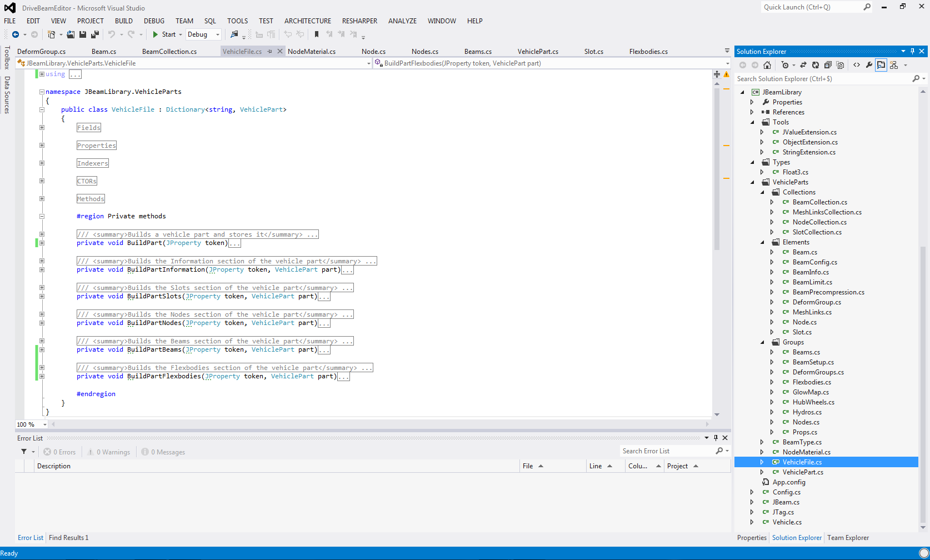Screen dimensions: 930x560
Task: Click the warning indicator above the editor scrollbar
Action: click(726, 74)
